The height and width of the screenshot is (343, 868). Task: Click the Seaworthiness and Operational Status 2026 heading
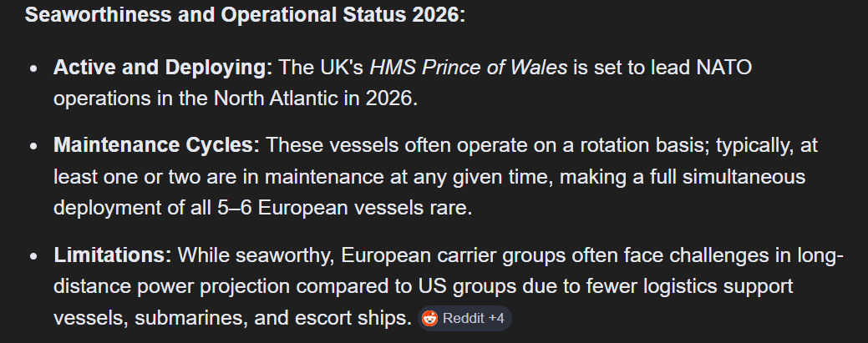[246, 15]
